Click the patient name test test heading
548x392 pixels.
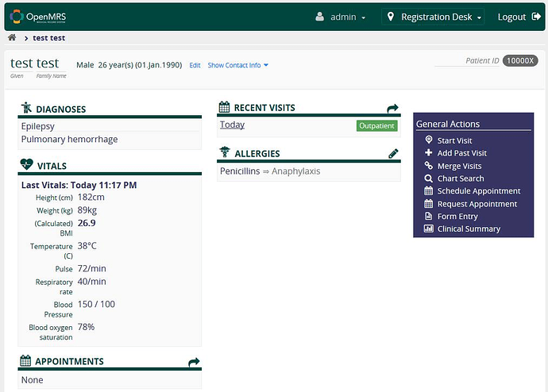(35, 63)
